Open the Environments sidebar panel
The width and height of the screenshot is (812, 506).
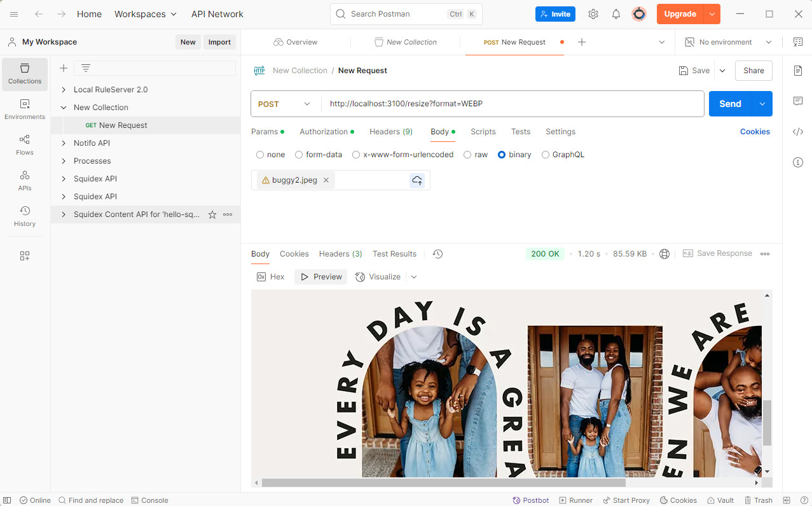tap(25, 109)
